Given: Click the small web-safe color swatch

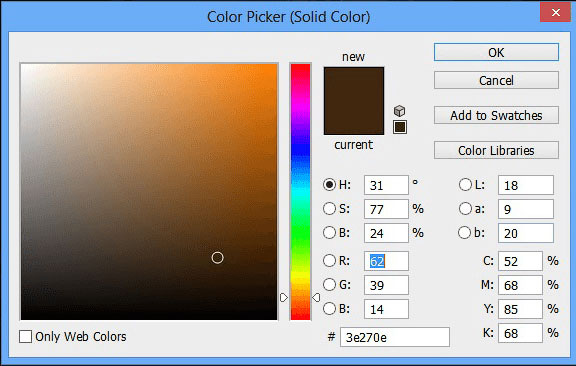Looking at the screenshot, I should click(x=400, y=127).
